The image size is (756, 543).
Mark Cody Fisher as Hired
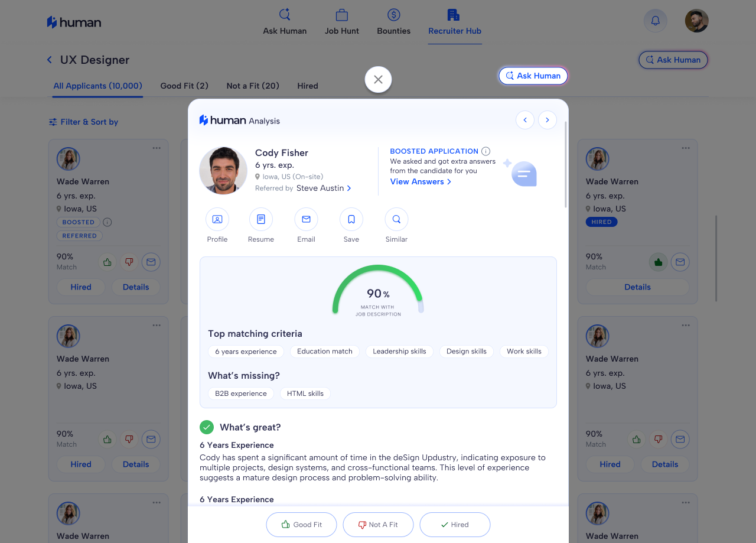click(455, 524)
